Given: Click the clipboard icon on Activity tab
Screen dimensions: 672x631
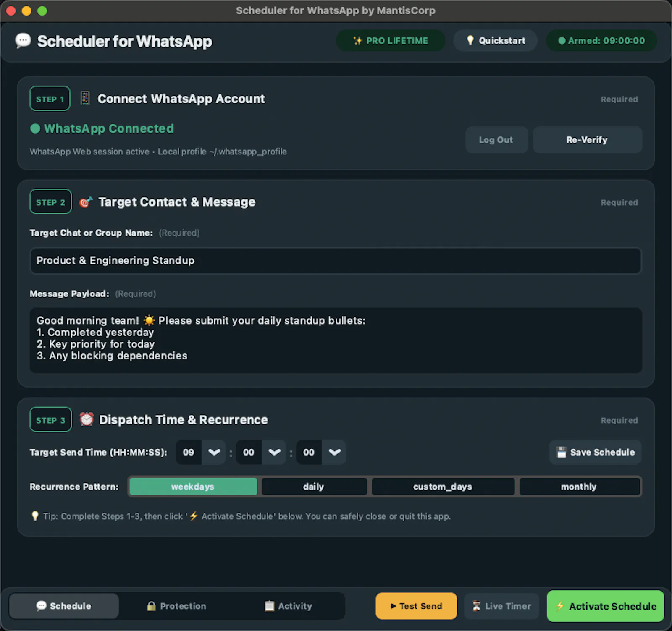Looking at the screenshot, I should 269,606.
